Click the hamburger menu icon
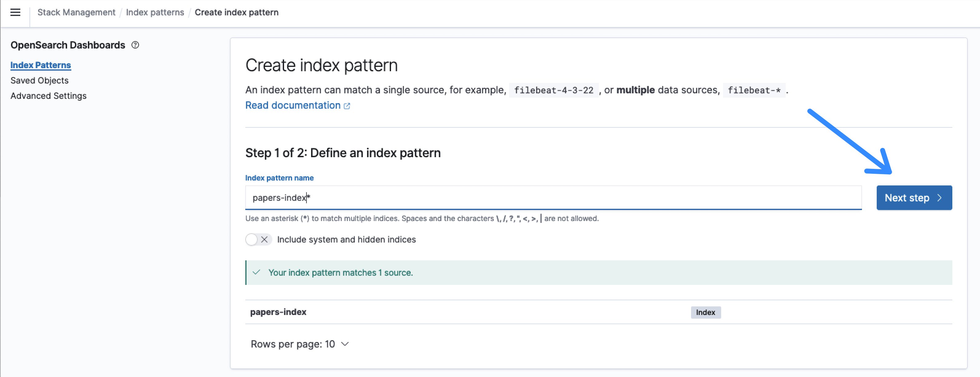The image size is (980, 377). (x=15, y=13)
